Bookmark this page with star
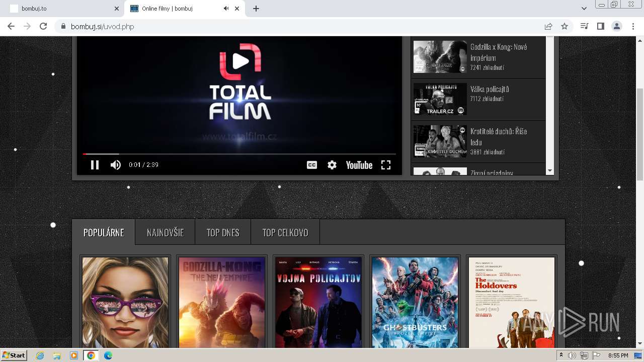 (565, 26)
